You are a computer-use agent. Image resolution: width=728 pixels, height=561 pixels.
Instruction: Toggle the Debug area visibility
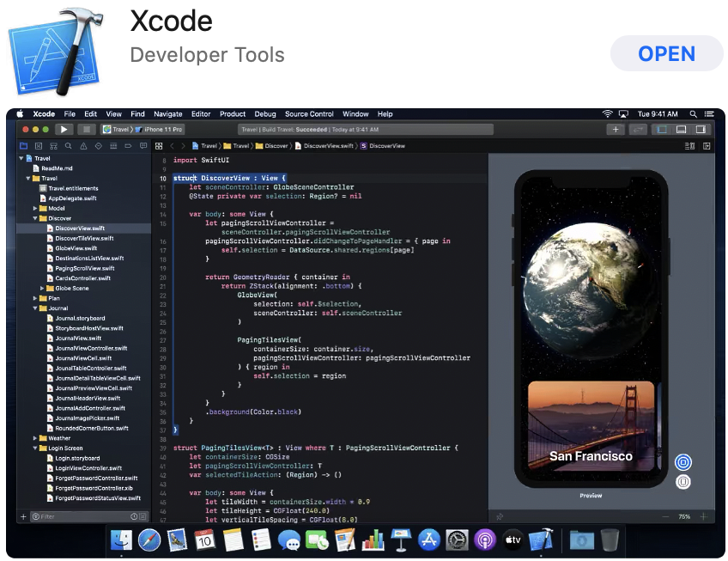coord(681,130)
